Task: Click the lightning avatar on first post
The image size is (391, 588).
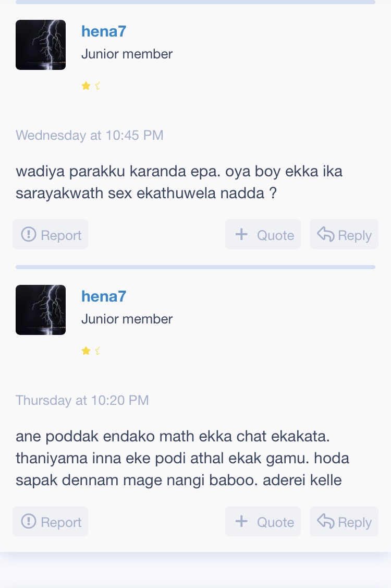Action: click(41, 45)
